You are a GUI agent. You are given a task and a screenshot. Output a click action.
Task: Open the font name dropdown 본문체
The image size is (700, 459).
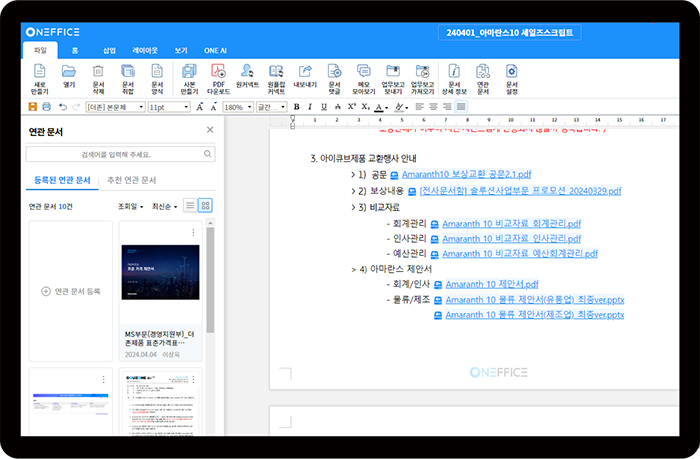click(x=116, y=107)
